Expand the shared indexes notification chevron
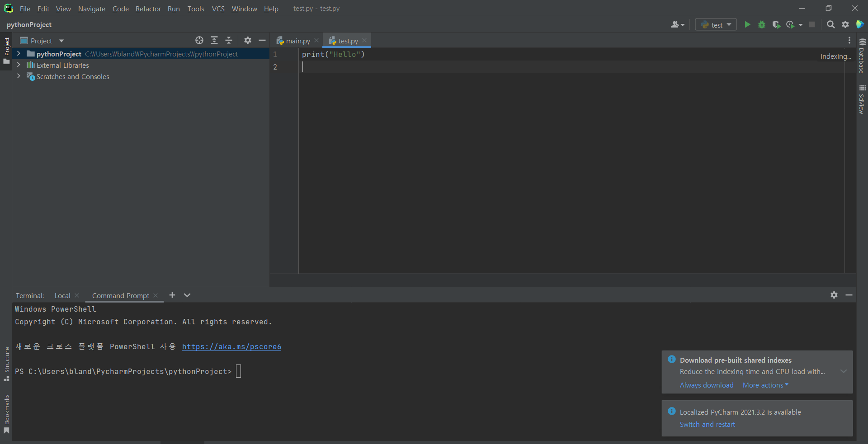This screenshot has height=444, width=868. 843,371
